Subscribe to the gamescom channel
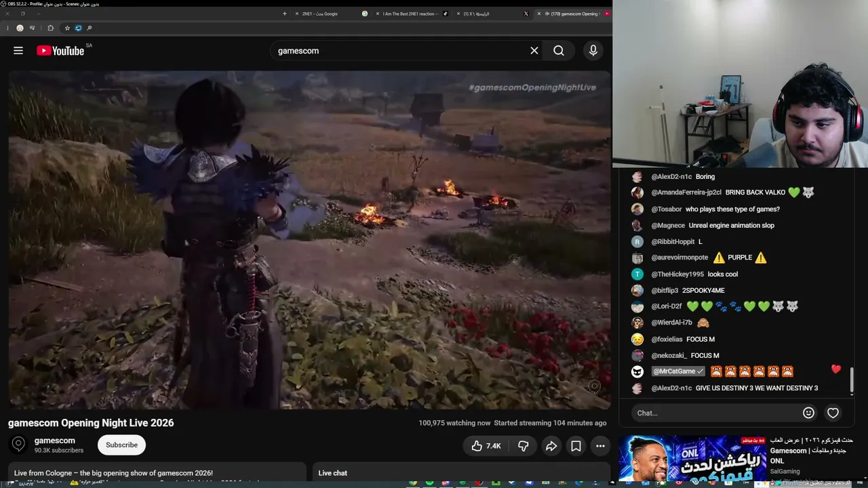868x488 pixels. (x=122, y=445)
